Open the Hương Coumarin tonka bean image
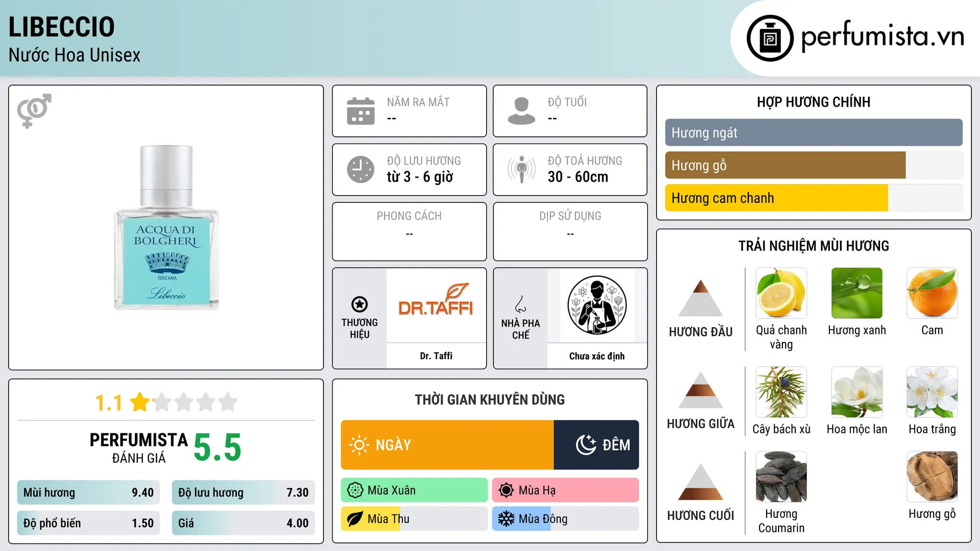Viewport: 980px width, 551px height. coord(781,477)
